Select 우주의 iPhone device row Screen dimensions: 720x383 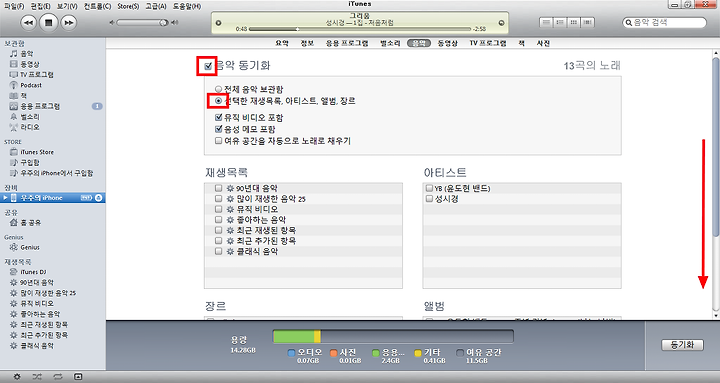(x=52, y=198)
